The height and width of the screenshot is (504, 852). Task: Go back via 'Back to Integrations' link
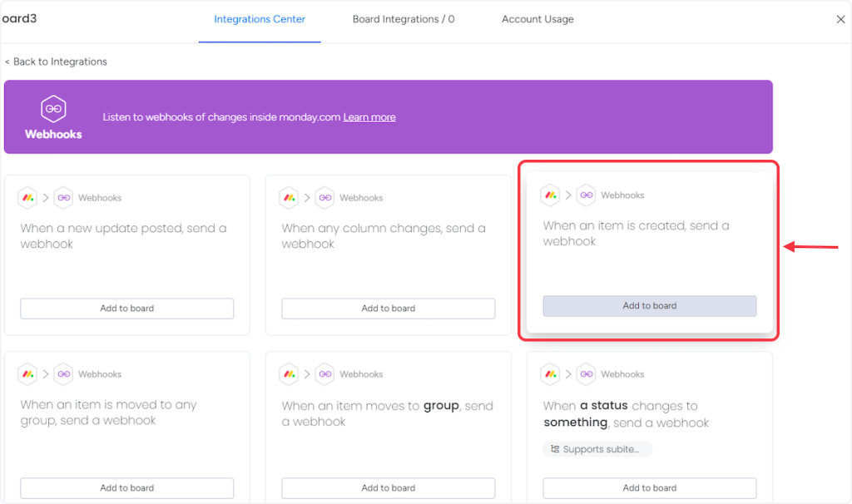tap(57, 62)
